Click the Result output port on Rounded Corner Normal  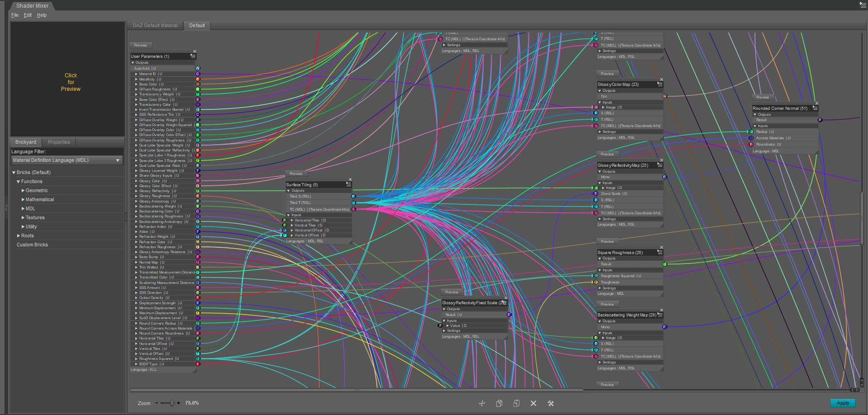coord(820,120)
